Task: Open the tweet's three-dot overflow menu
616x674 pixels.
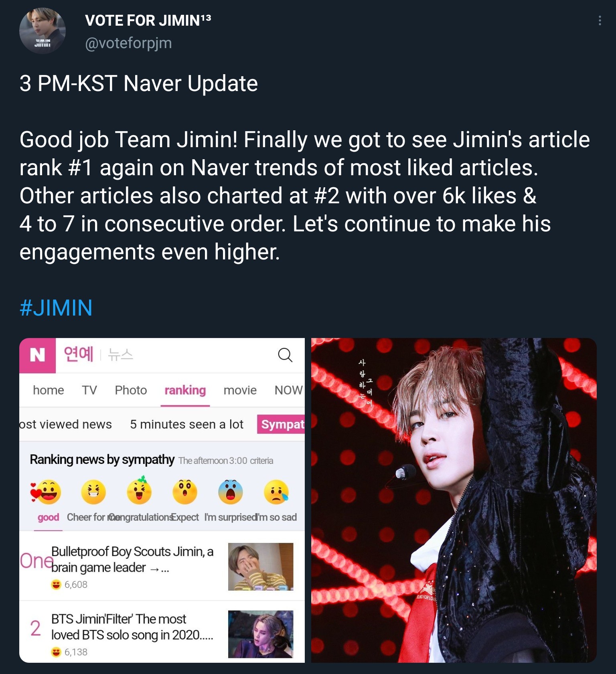Action: pyautogui.click(x=600, y=20)
